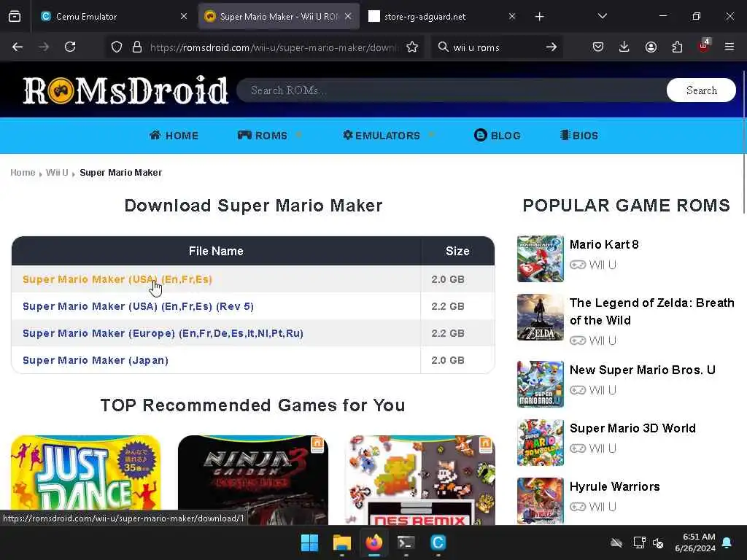Open the BIOS menu item
This screenshot has height=560, width=747.
(579, 135)
